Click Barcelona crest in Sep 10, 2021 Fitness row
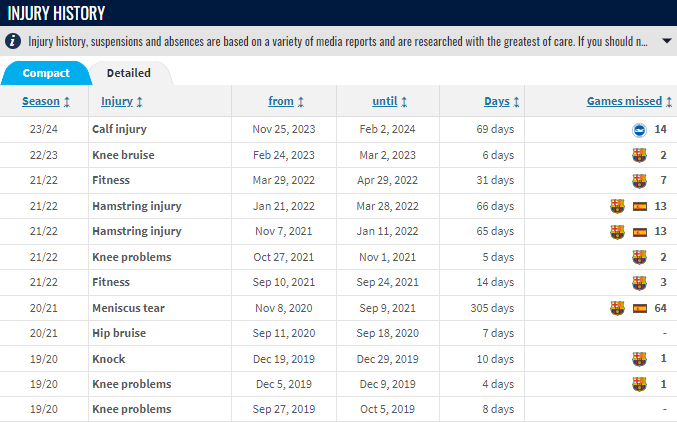The width and height of the screenshot is (677, 422). pyautogui.click(x=639, y=283)
